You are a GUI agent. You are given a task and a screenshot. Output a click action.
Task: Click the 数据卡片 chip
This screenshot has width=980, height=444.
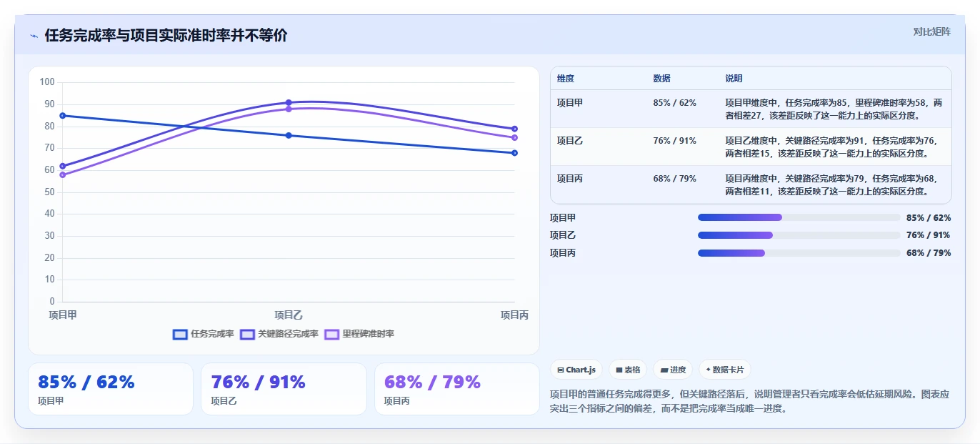(x=724, y=370)
